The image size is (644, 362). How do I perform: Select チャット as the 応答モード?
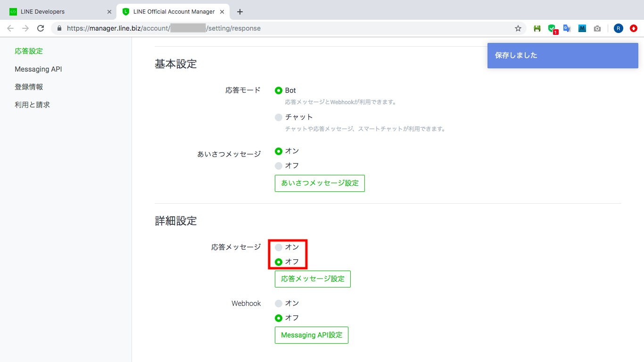coord(279,117)
